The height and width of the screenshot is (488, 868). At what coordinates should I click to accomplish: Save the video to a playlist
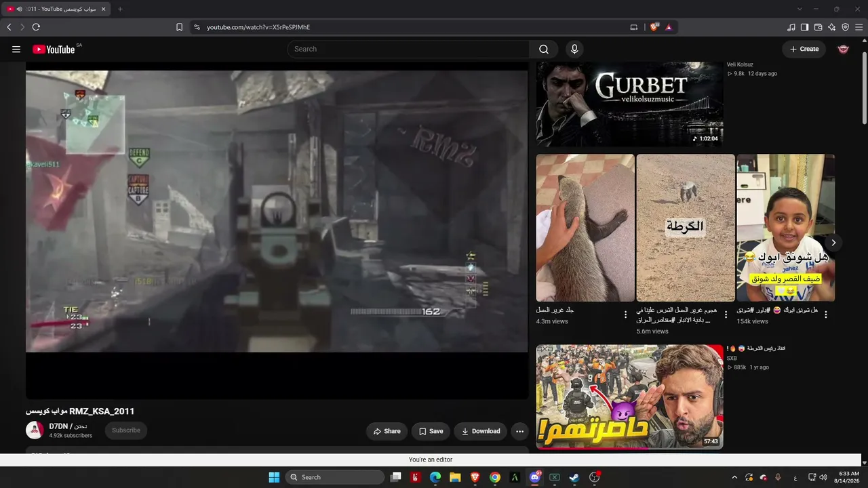point(431,431)
